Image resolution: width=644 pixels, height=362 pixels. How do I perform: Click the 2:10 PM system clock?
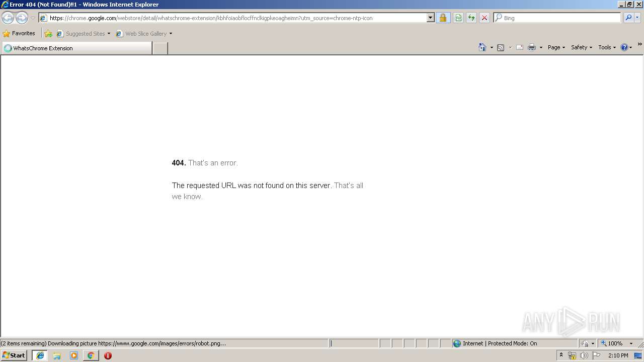[x=618, y=355]
